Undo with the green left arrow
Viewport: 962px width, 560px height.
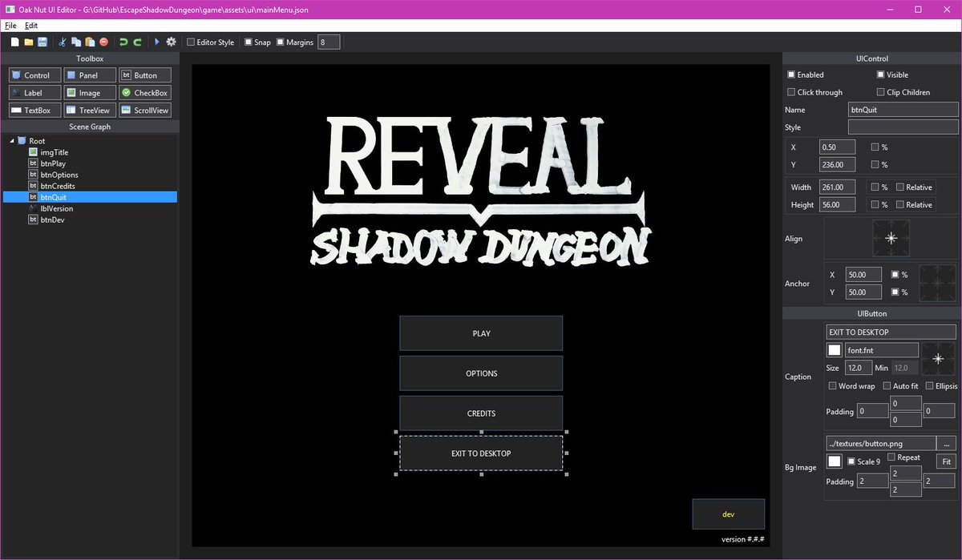click(123, 42)
